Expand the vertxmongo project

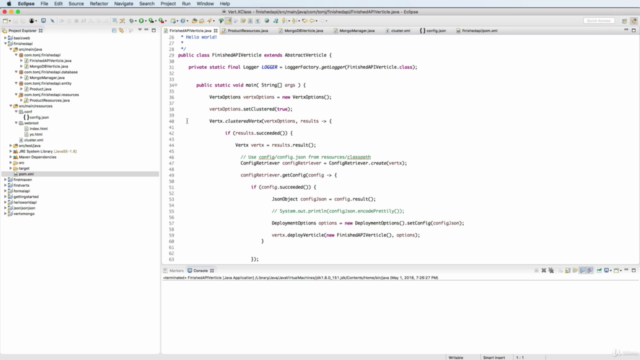point(5,214)
